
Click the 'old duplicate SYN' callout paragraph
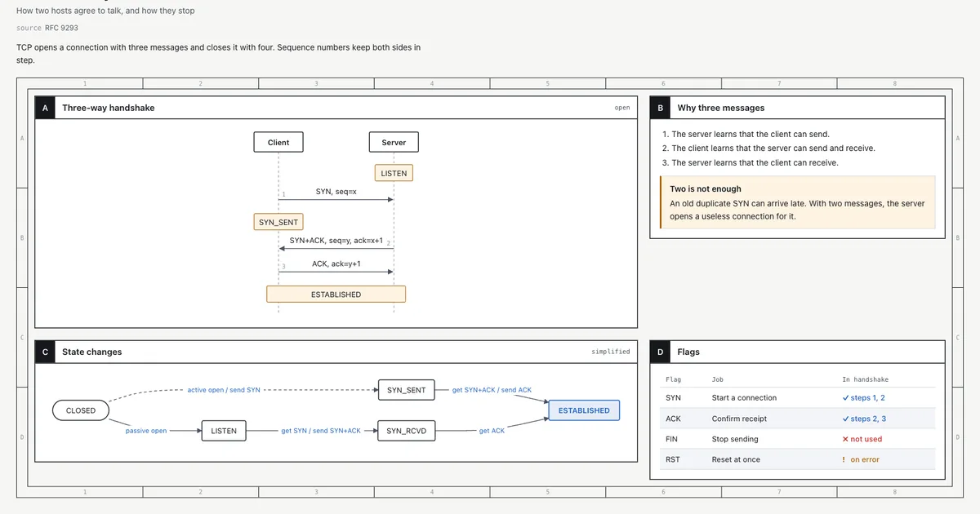tap(797, 210)
